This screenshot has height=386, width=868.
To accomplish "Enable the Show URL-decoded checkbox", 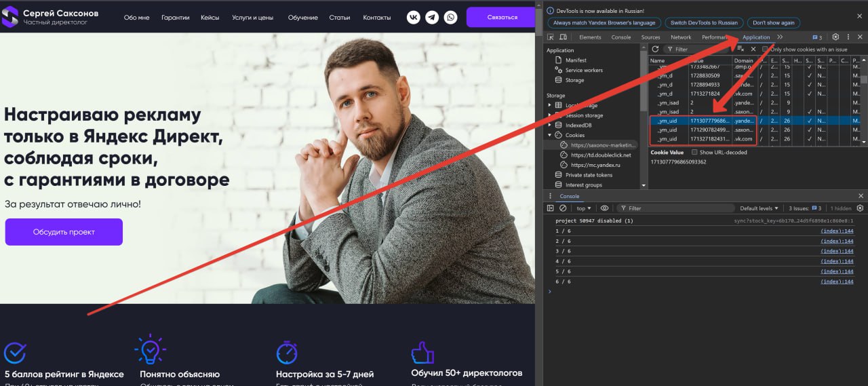I will [x=694, y=152].
